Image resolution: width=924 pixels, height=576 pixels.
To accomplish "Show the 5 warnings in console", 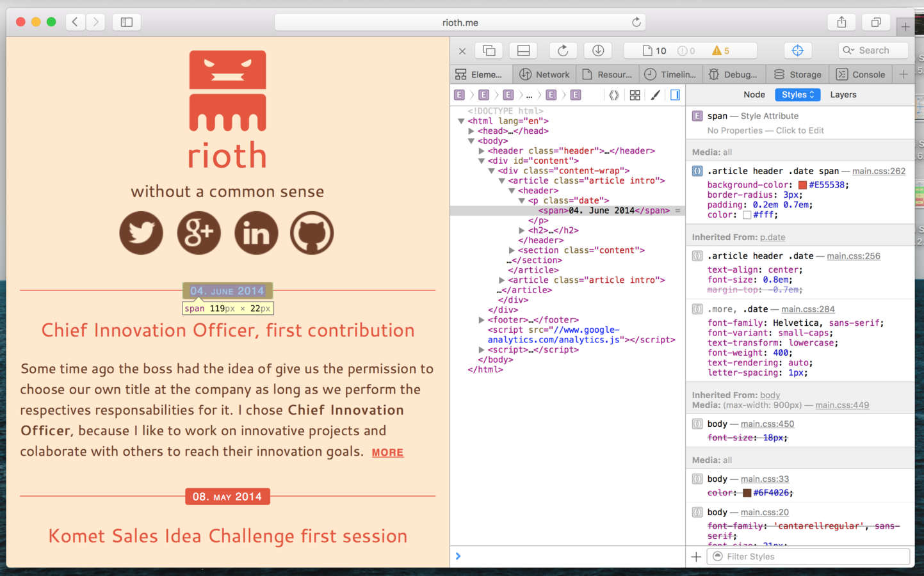I will click(x=721, y=51).
